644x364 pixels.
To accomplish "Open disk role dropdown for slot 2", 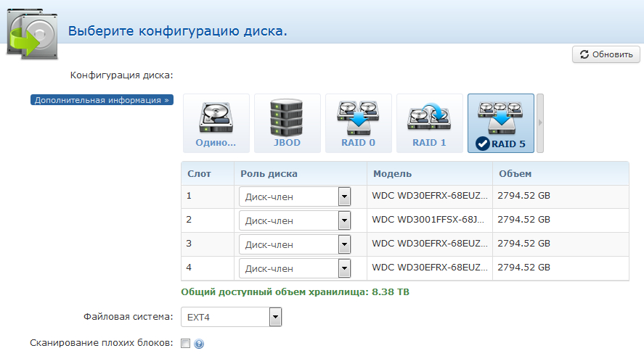I will [x=295, y=220].
